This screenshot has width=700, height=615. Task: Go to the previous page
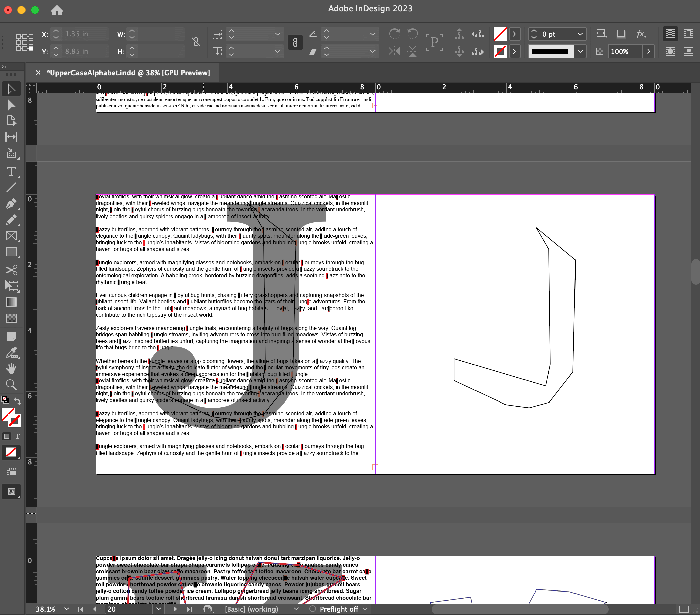click(x=95, y=609)
